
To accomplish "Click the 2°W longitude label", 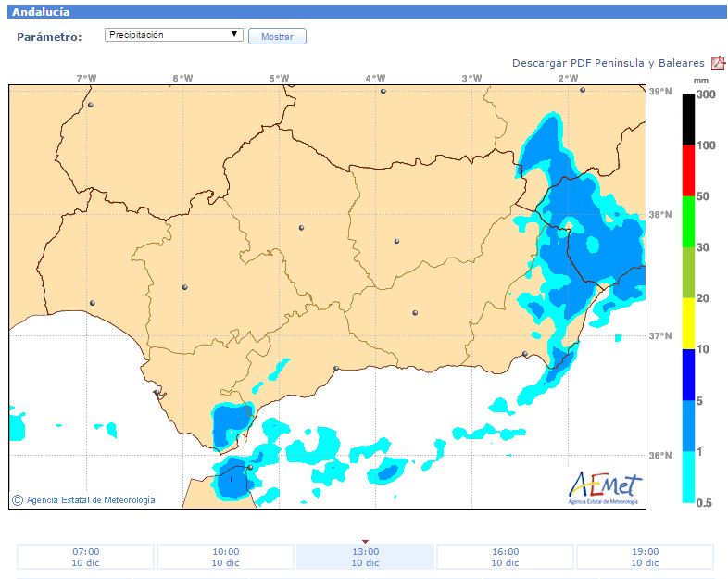I will [x=569, y=78].
